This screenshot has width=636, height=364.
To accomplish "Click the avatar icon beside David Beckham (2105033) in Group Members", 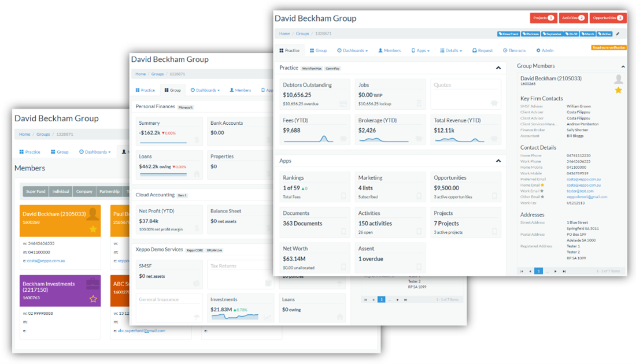I will [x=618, y=80].
